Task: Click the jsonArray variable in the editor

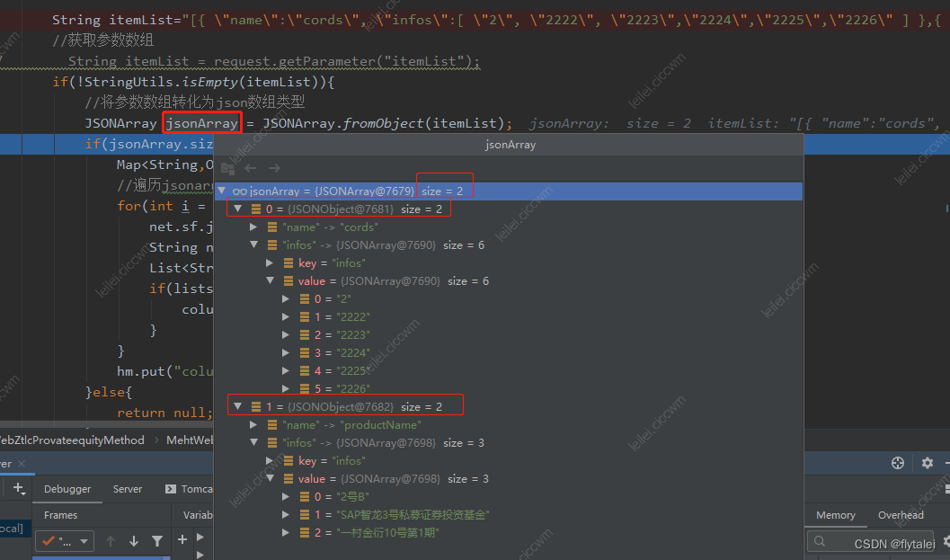Action: (202, 124)
